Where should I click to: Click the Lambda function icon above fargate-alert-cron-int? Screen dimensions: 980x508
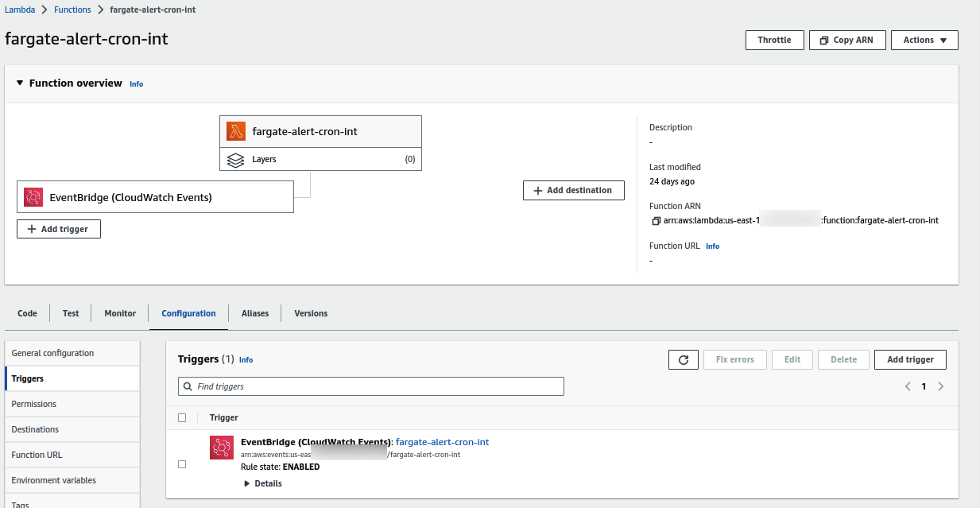(235, 130)
